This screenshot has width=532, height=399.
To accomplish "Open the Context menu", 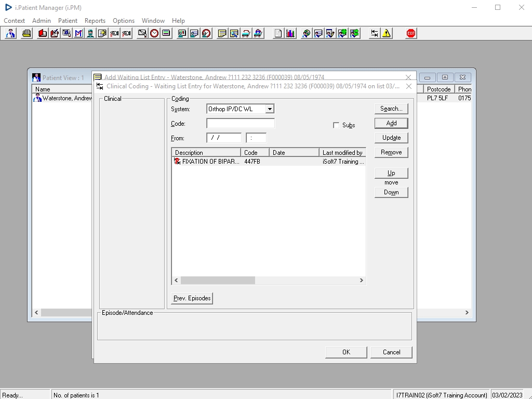I will coord(14,21).
